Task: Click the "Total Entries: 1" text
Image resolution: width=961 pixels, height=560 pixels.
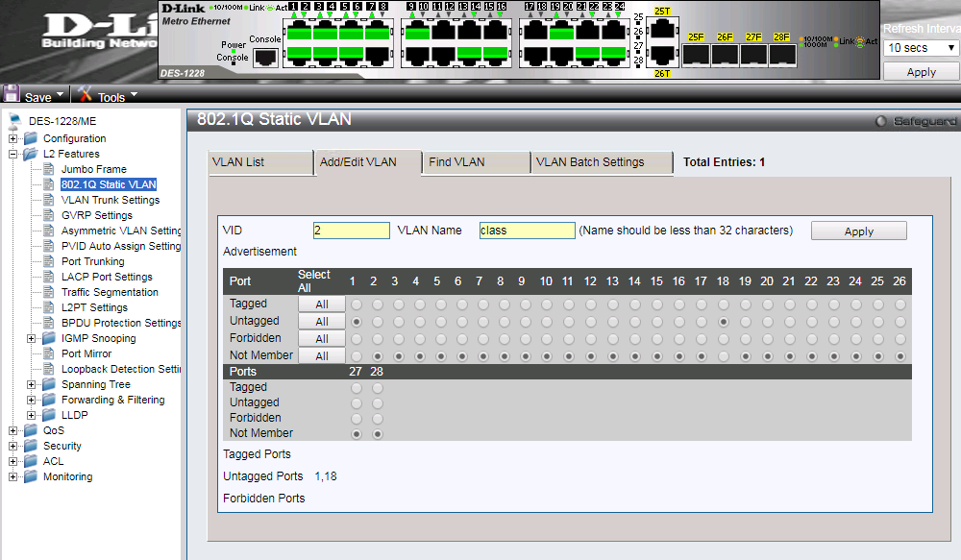Action: pos(724,162)
